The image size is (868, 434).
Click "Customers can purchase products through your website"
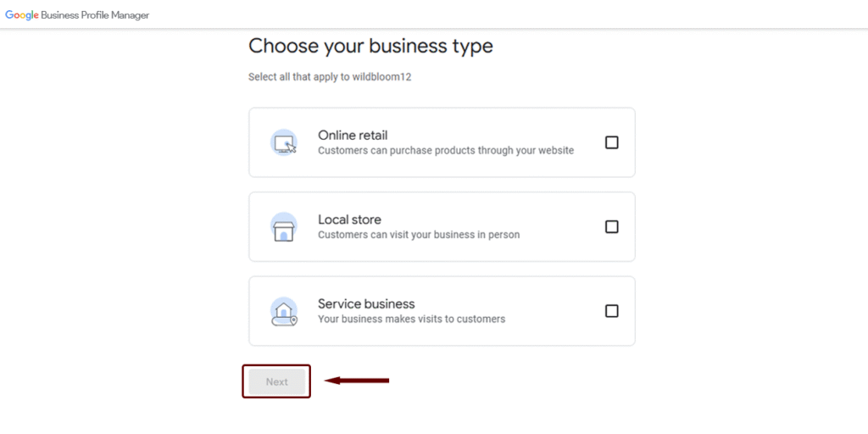pos(446,151)
